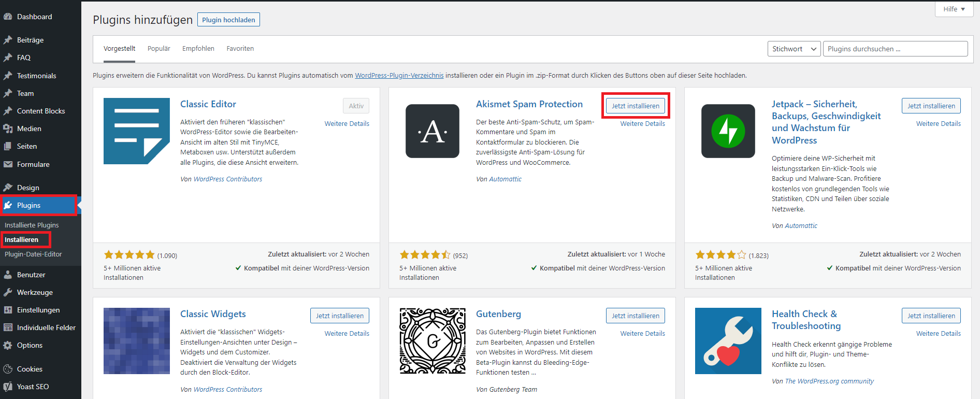
Task: Open the Stichwort search type dropdown
Action: click(x=794, y=49)
